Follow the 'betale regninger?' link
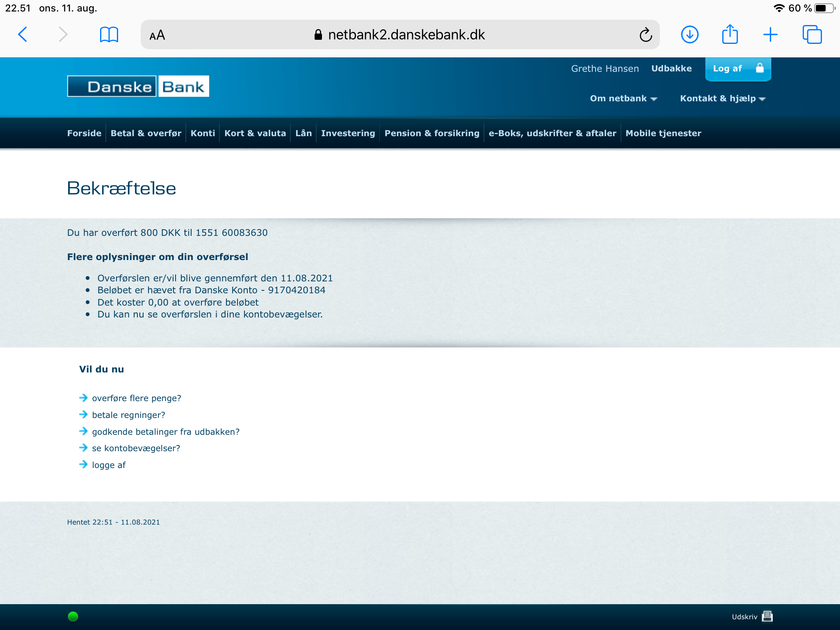 (x=129, y=415)
